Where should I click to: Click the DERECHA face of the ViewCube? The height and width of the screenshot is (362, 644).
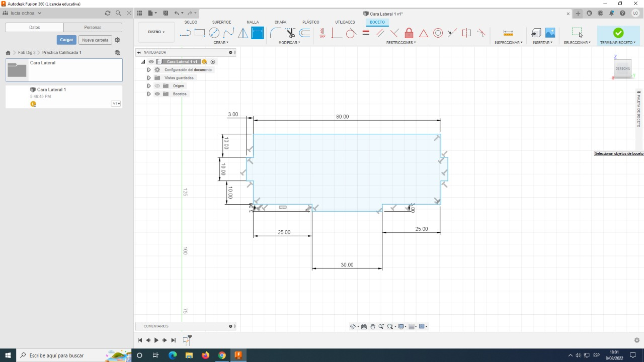[x=622, y=68]
